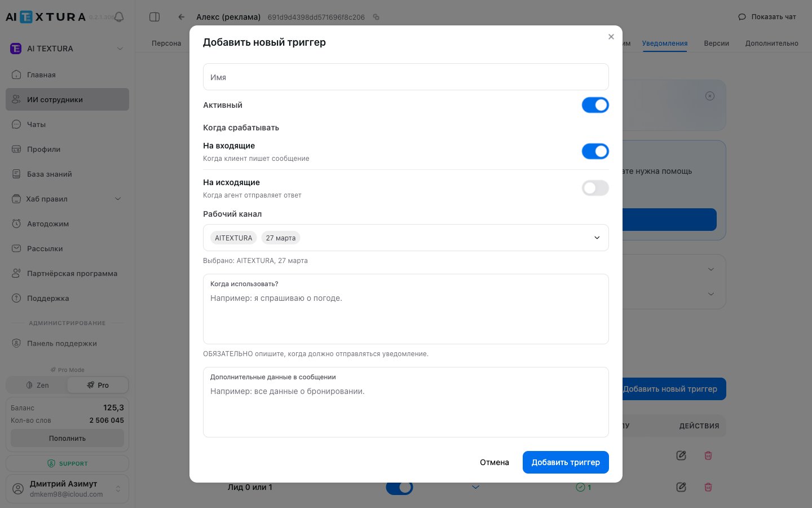The image size is (812, 508).
Task: Switch to the Персона tab
Action: click(166, 43)
